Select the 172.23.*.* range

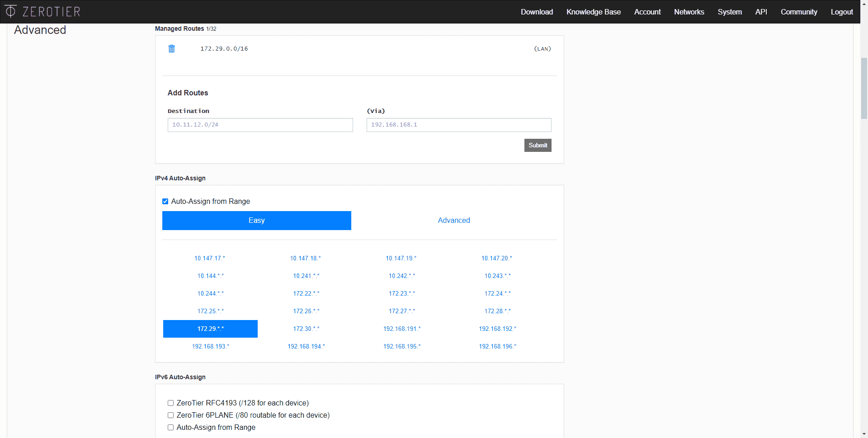pyautogui.click(x=402, y=294)
